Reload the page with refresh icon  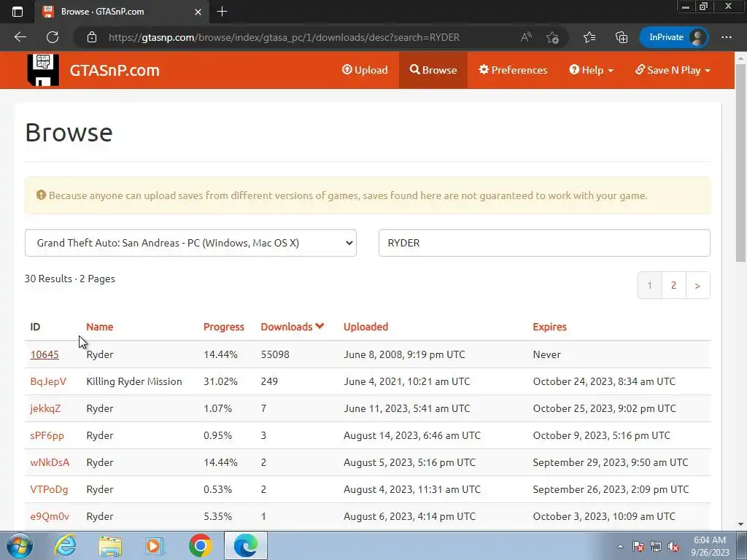(53, 37)
